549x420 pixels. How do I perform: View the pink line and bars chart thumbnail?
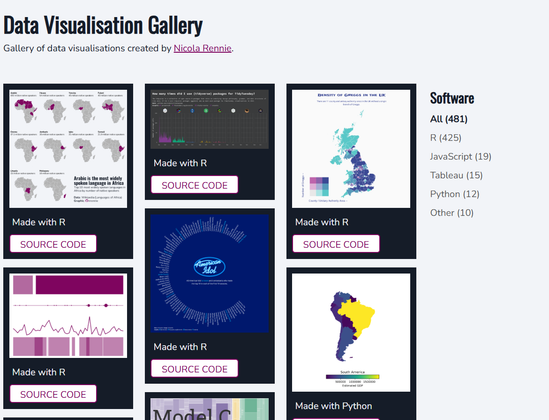[x=68, y=316]
